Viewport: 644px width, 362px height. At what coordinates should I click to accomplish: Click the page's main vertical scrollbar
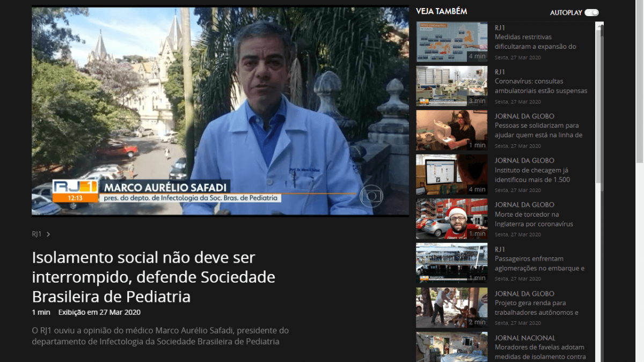[x=639, y=181]
